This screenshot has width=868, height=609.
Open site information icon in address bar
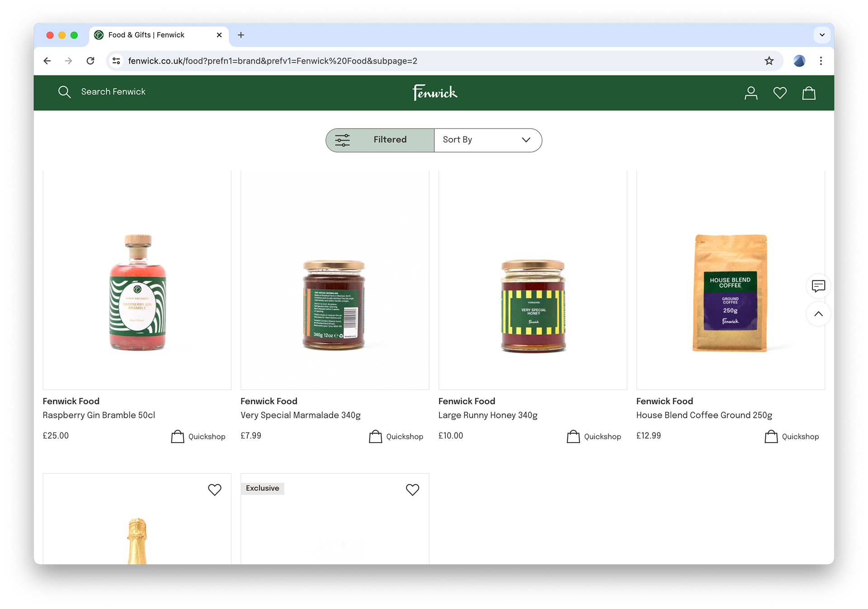(116, 61)
